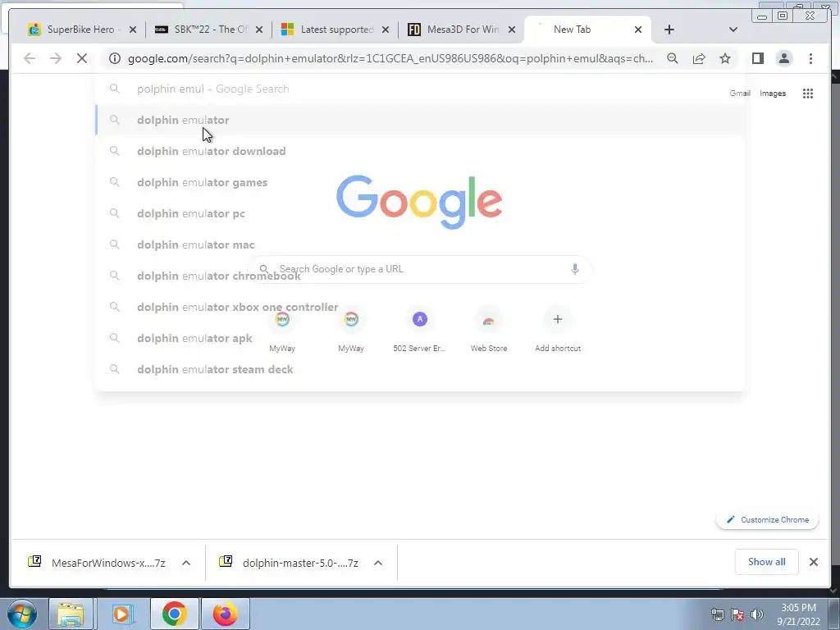840x630 pixels.
Task: Switch to Mesa3D For Windows tab
Action: (x=462, y=30)
